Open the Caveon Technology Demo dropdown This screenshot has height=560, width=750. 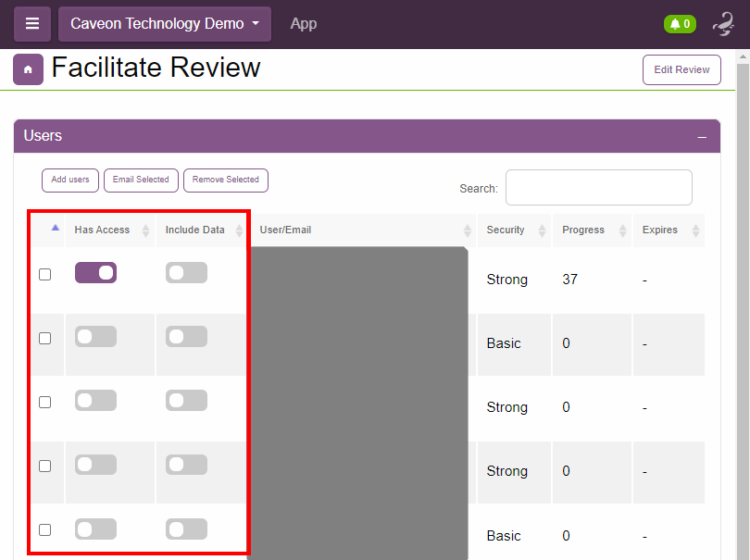(x=165, y=23)
